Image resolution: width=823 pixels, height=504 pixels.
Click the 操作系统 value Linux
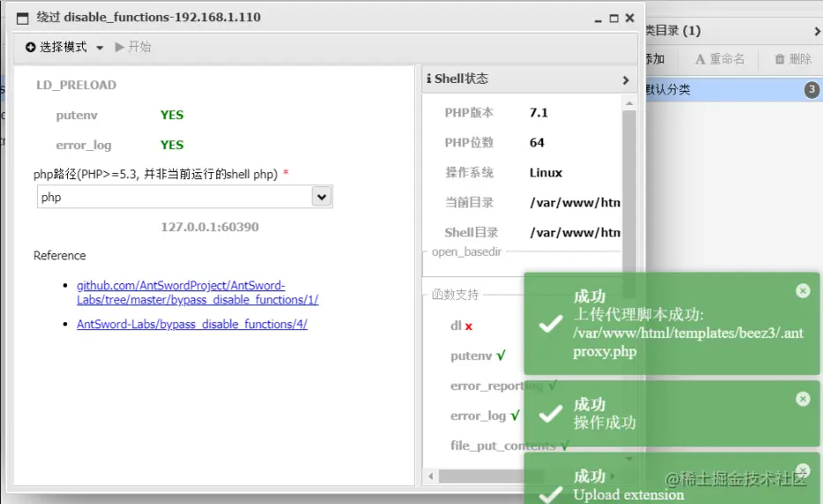(546, 172)
